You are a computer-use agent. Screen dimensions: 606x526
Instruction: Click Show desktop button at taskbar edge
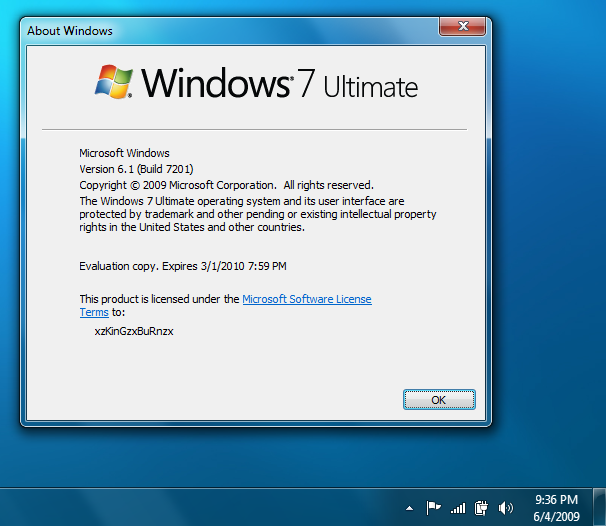(599, 507)
